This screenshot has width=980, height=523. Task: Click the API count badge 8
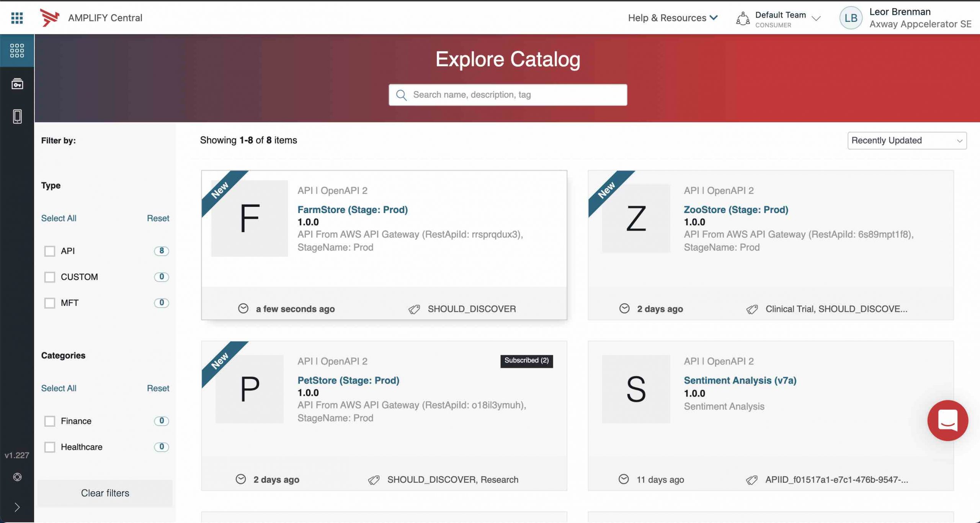(162, 251)
